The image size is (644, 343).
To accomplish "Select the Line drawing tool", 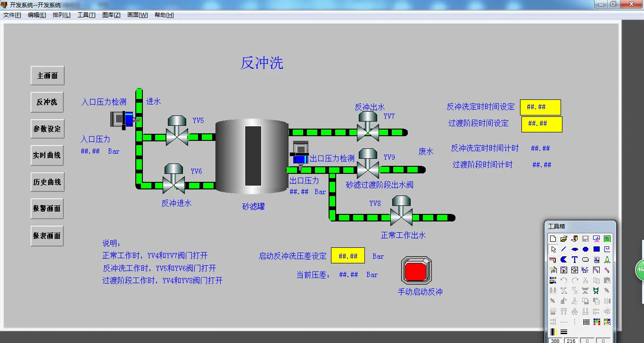I will (563, 249).
